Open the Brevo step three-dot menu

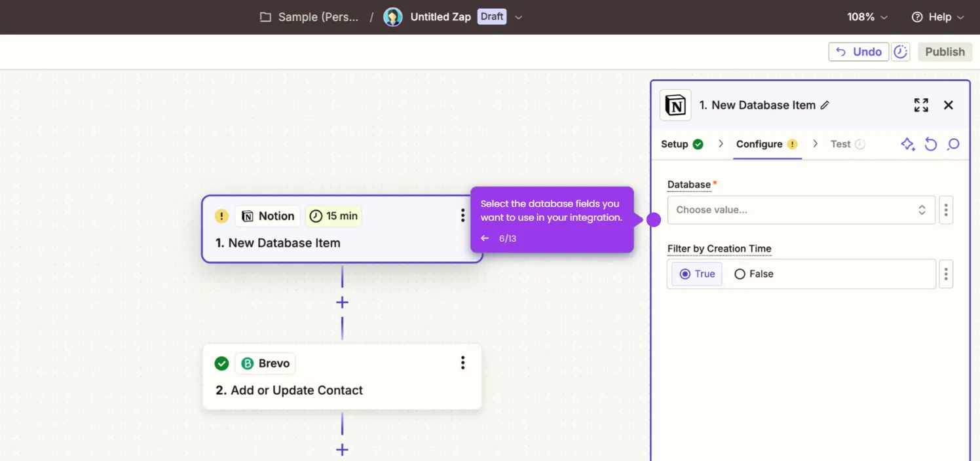tap(462, 363)
